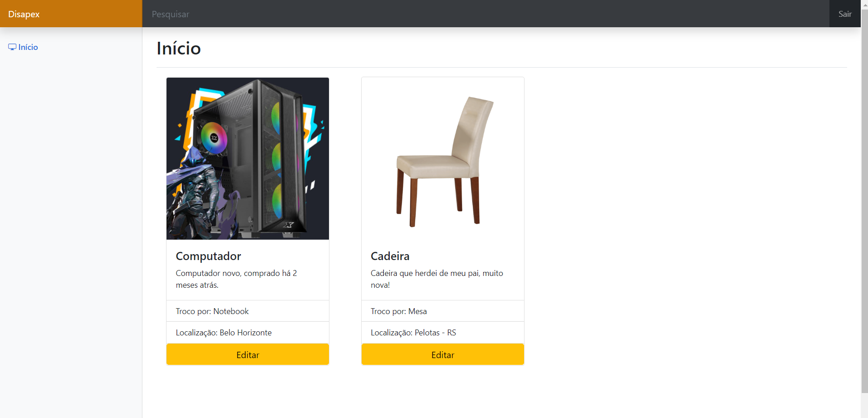The height and width of the screenshot is (418, 868).
Task: Click the Localização: Belo Horizonte row
Action: [248, 332]
